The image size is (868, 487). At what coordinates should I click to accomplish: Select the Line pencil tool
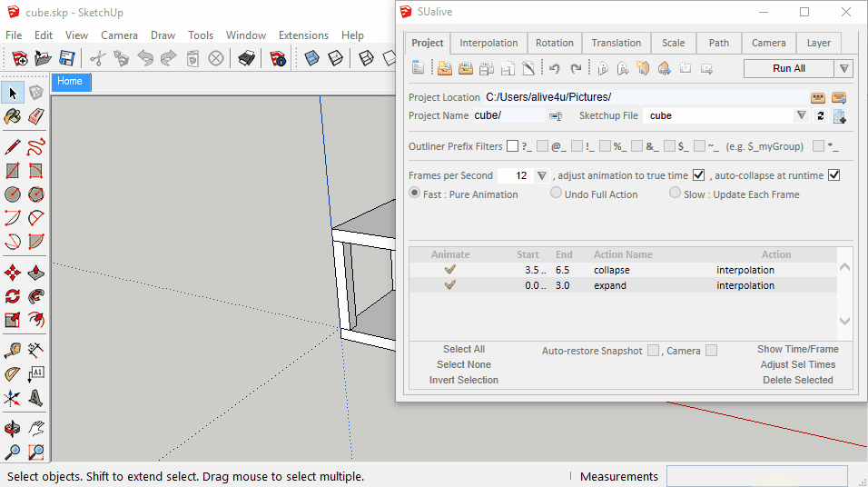(13, 147)
